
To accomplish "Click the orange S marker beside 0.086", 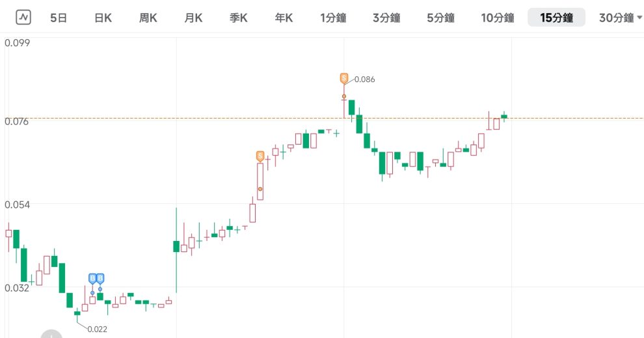I will (343, 78).
